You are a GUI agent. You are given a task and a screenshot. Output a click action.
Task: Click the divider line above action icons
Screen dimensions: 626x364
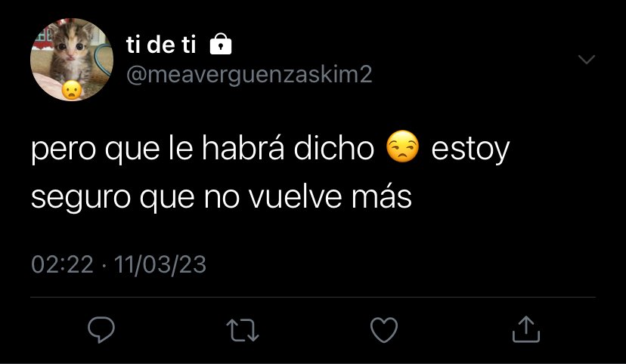click(x=313, y=297)
